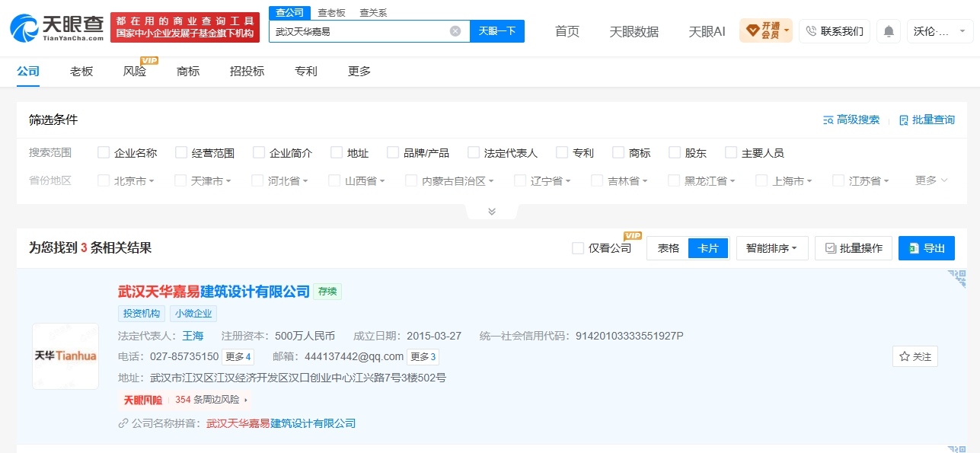The height and width of the screenshot is (453, 980).
Task: Click the Excel icon on 导出 button
Action: click(913, 248)
